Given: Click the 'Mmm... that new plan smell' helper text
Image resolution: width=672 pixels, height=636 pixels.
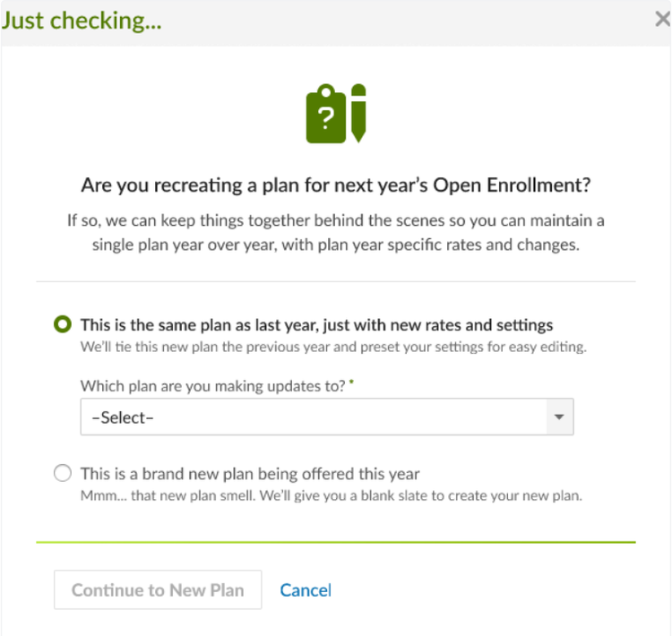Looking at the screenshot, I should tap(332, 496).
